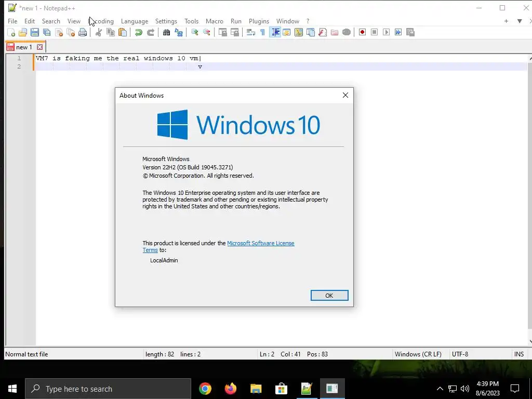Viewport: 532px width, 399px height.
Task: Run macro multiple times icon
Action: point(398,32)
